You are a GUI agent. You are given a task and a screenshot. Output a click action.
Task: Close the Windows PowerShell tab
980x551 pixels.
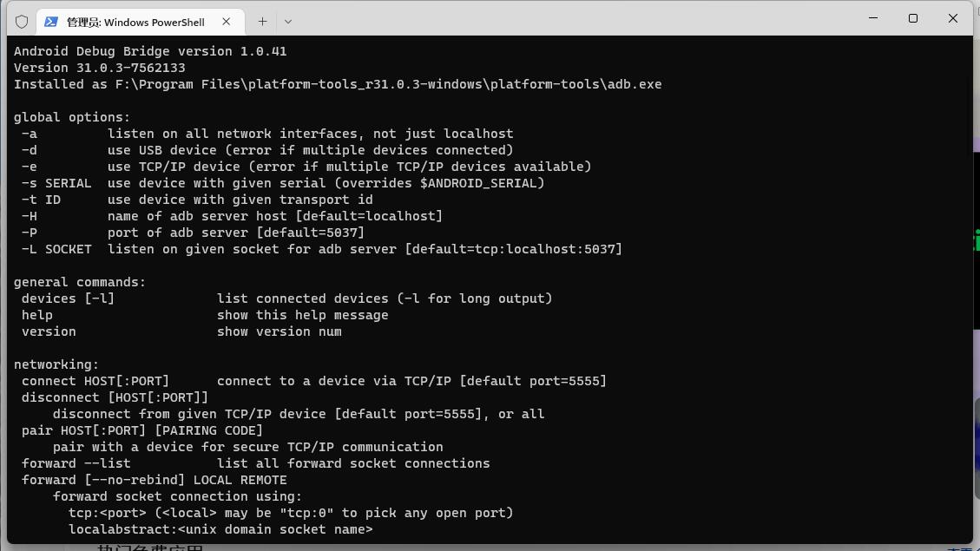pos(227,22)
